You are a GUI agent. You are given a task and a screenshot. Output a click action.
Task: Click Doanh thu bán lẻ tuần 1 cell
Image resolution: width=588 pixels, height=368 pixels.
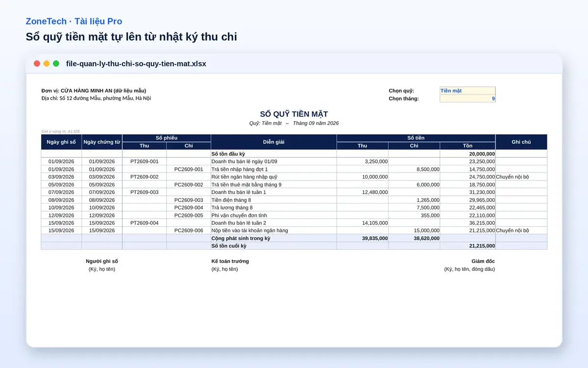click(x=274, y=192)
